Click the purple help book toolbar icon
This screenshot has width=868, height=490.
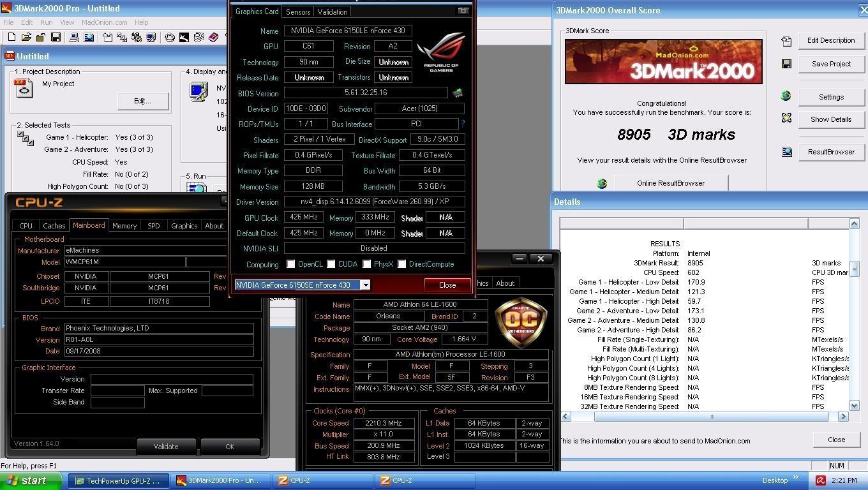pos(213,38)
